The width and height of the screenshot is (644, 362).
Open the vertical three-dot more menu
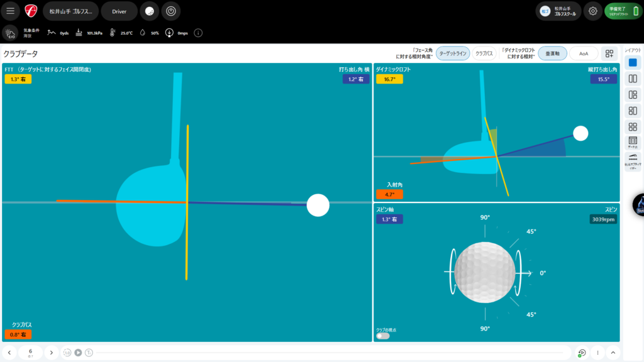click(x=597, y=353)
